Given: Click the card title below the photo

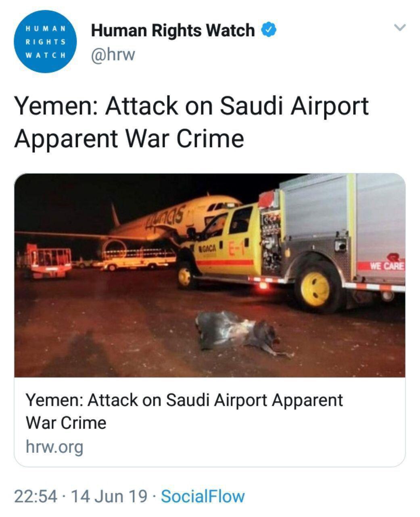Looking at the screenshot, I should [184, 411].
